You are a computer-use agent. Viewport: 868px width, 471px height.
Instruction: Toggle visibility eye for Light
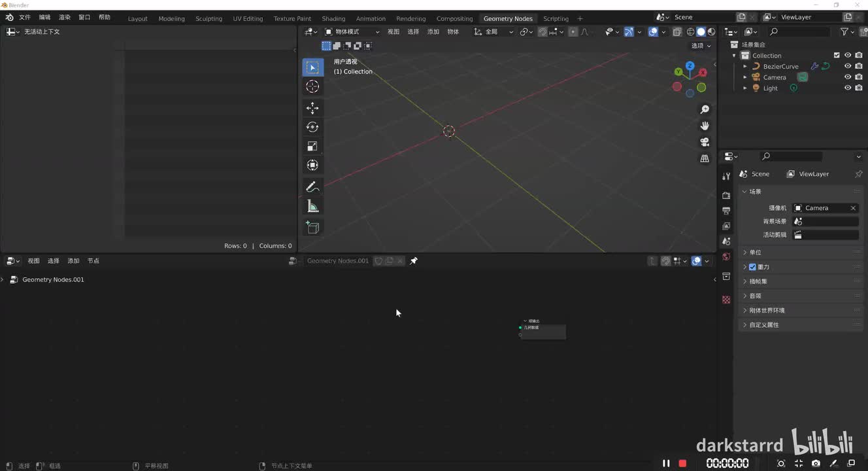click(848, 88)
